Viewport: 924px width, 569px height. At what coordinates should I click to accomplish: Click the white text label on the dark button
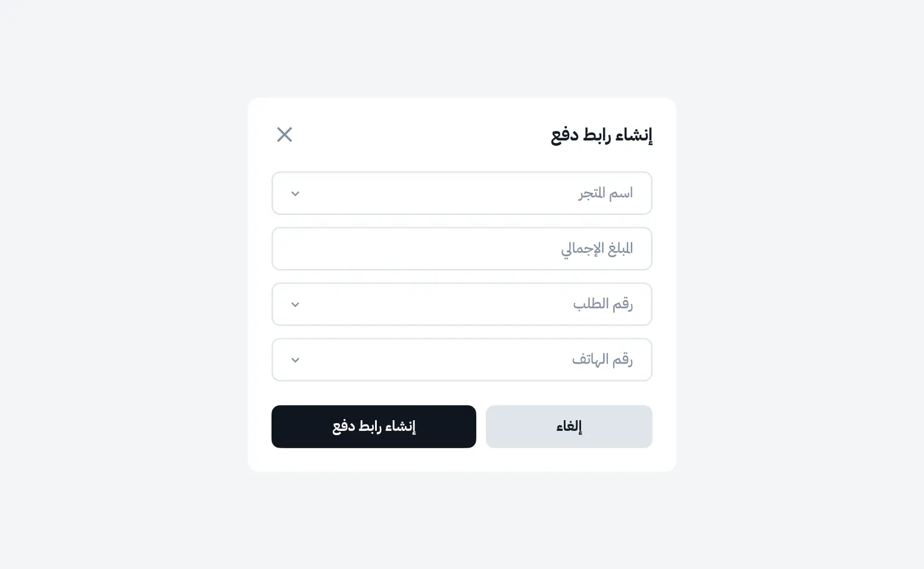pyautogui.click(x=374, y=427)
